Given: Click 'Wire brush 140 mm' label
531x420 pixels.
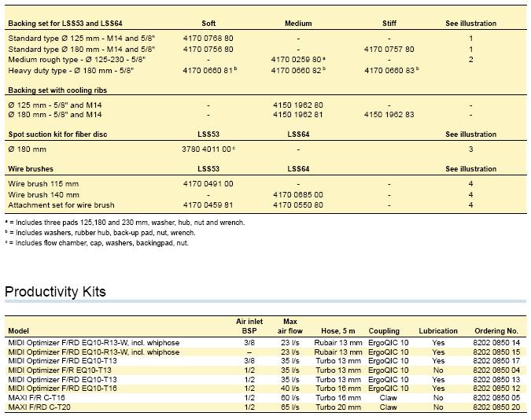Looking at the screenshot, I should click(x=44, y=195).
